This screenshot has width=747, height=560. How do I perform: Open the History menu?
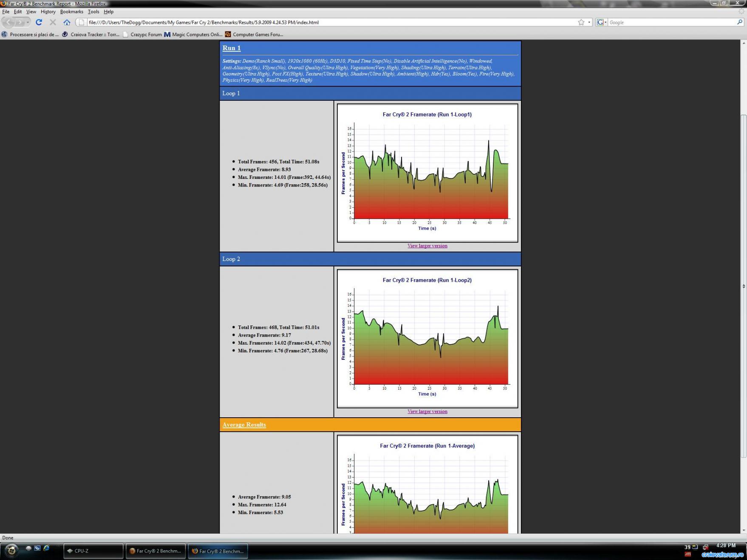pyautogui.click(x=48, y=11)
